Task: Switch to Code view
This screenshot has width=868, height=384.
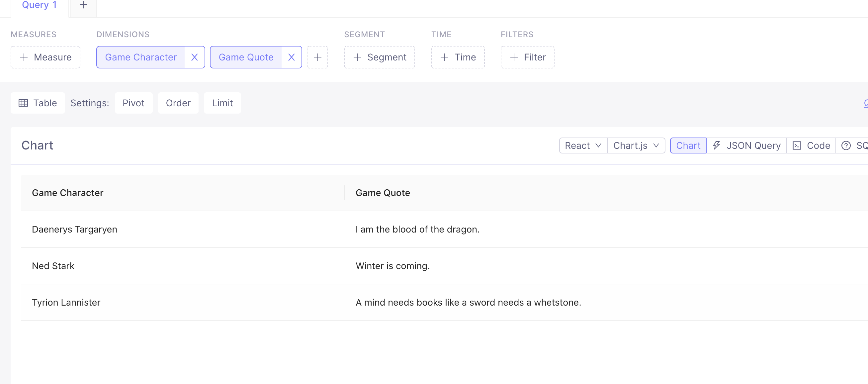Action: click(811, 145)
